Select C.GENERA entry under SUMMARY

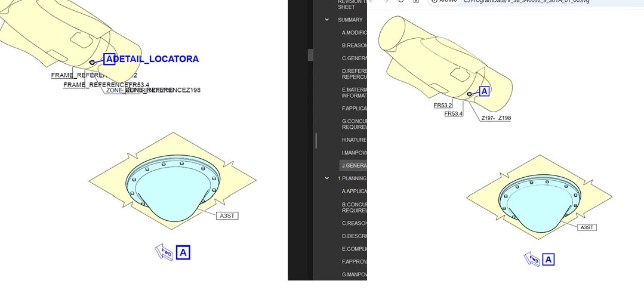354,58
